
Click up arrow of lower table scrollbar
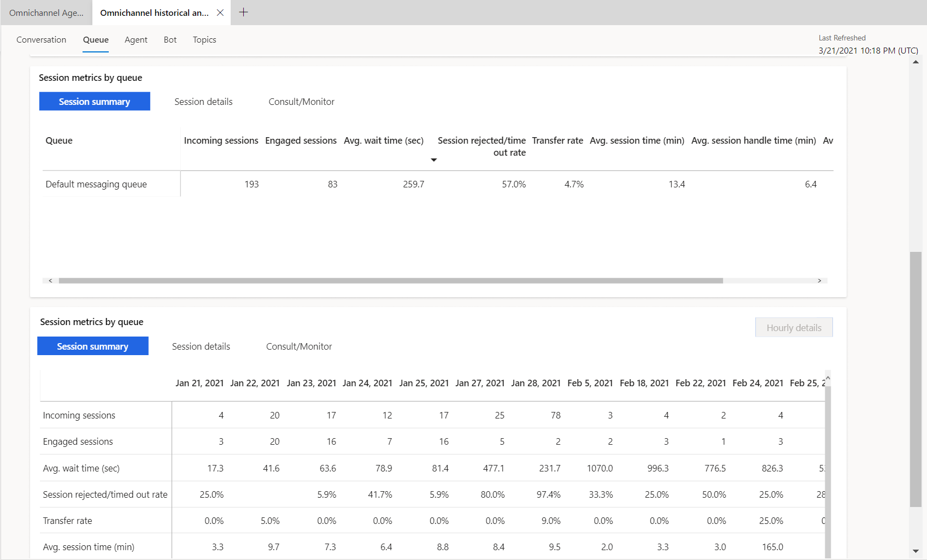828,378
